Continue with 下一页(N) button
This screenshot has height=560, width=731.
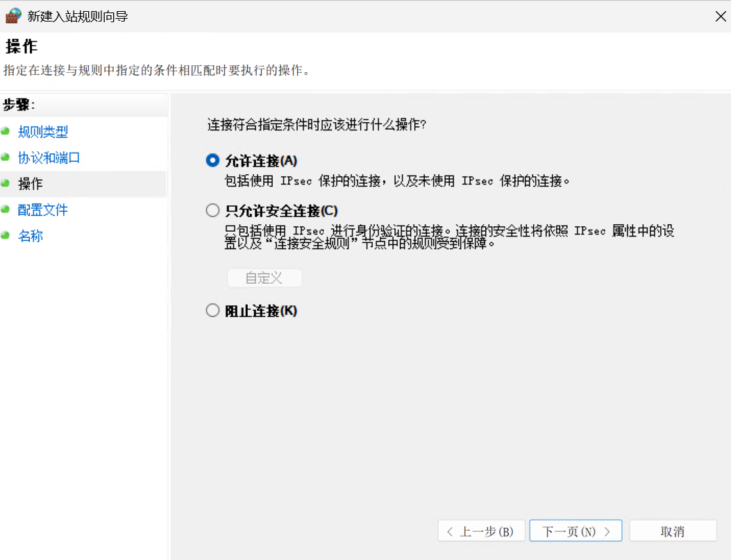click(x=576, y=532)
